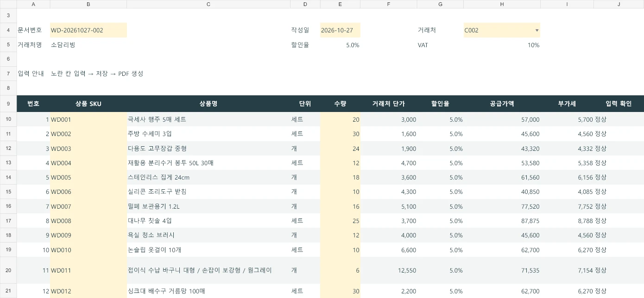
Task: Select SKU cell WD008
Action: [x=88, y=221]
